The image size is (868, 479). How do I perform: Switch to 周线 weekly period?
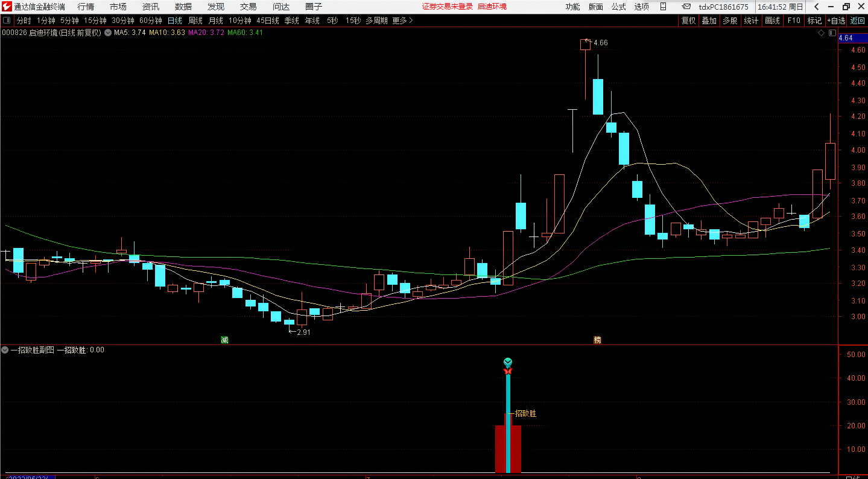click(195, 21)
